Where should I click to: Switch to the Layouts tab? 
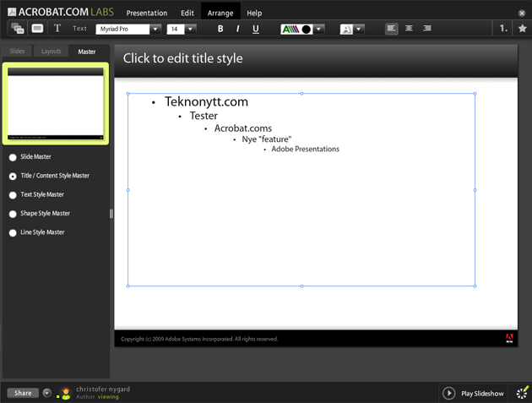[52, 51]
